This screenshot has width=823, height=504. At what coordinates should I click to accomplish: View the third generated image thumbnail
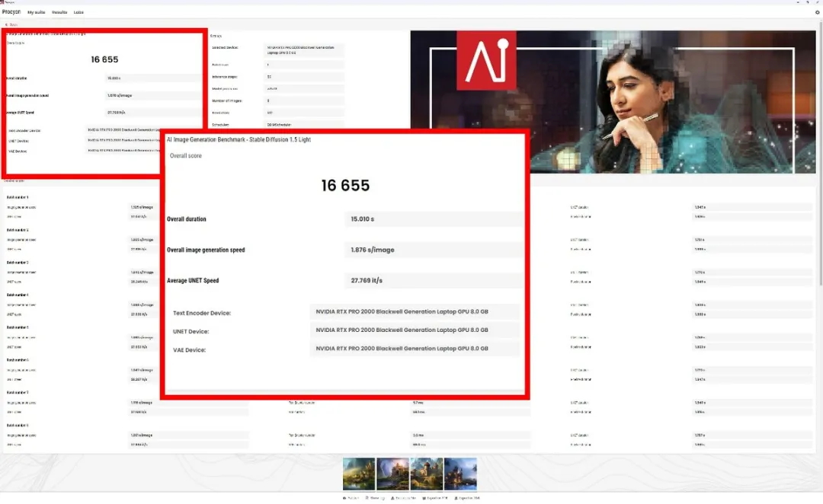tap(427, 474)
